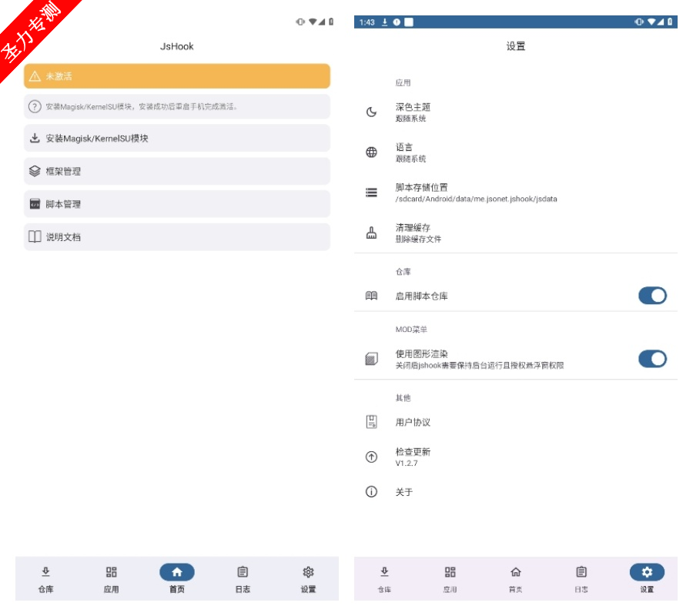693x616 pixels.
Task: Open 框架管理 from the JsHook home
Action: [x=177, y=171]
